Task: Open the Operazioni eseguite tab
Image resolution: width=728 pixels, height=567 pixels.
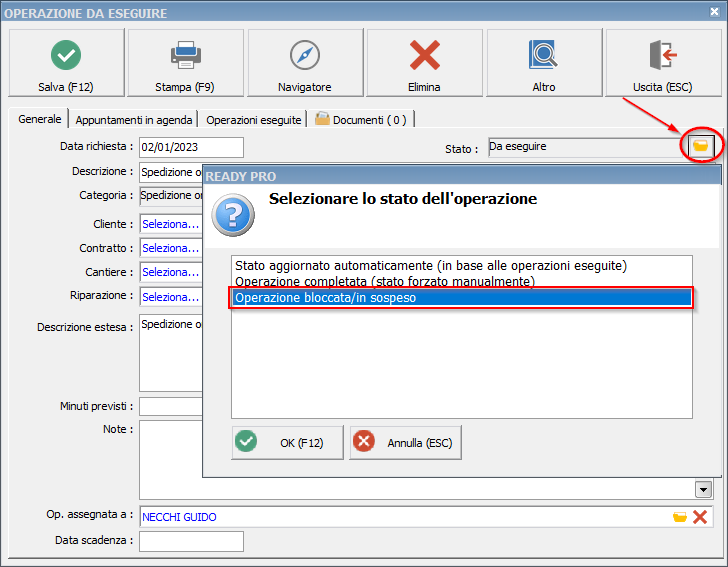Action: click(x=254, y=120)
